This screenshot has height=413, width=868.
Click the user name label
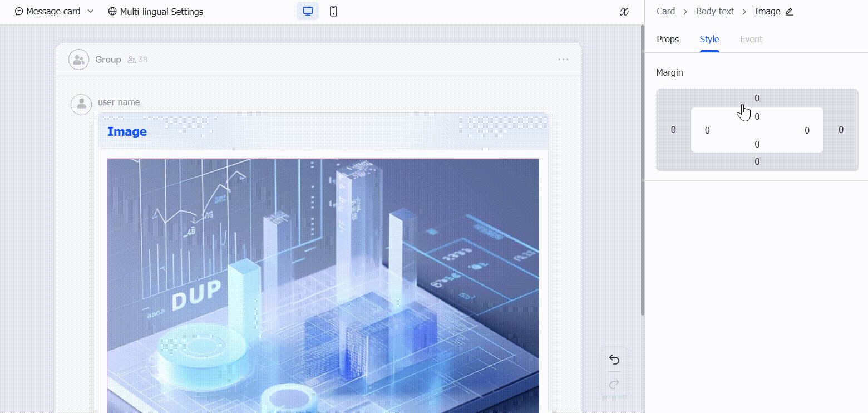[x=119, y=102]
